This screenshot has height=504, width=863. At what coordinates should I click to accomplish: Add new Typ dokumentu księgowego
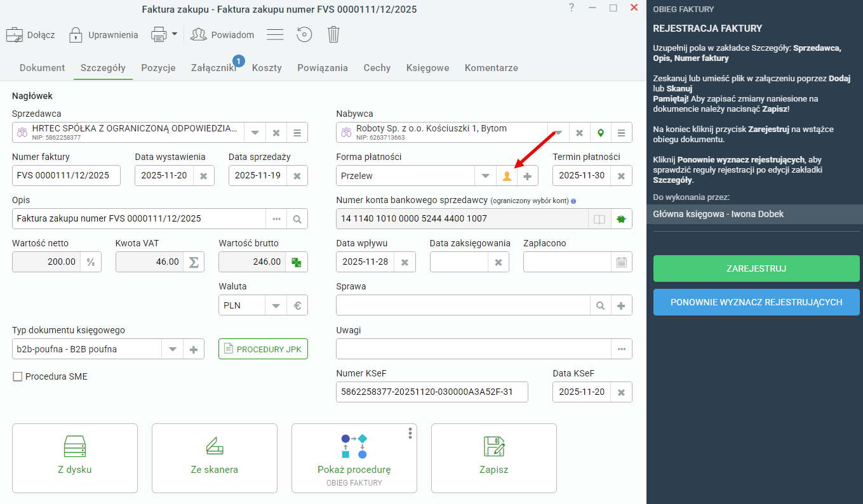point(194,349)
